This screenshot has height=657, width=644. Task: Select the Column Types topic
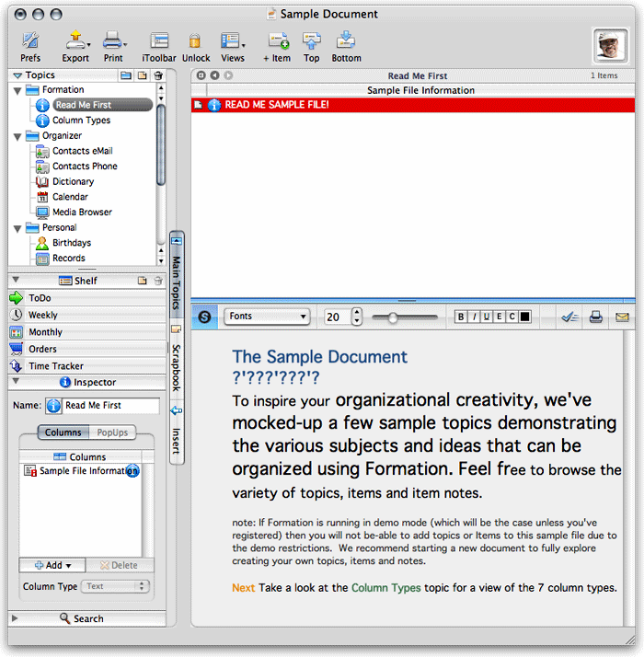(81, 121)
